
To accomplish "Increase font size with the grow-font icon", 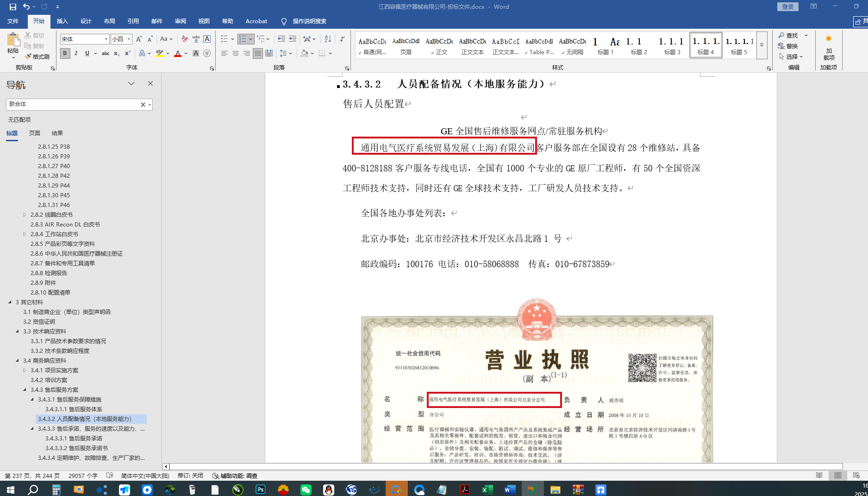I will pos(139,39).
